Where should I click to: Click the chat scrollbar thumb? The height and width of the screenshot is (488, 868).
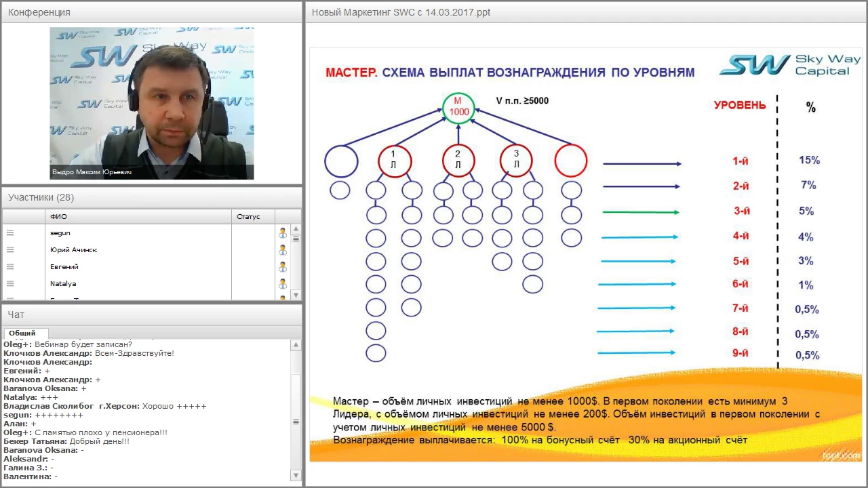pyautogui.click(x=296, y=422)
